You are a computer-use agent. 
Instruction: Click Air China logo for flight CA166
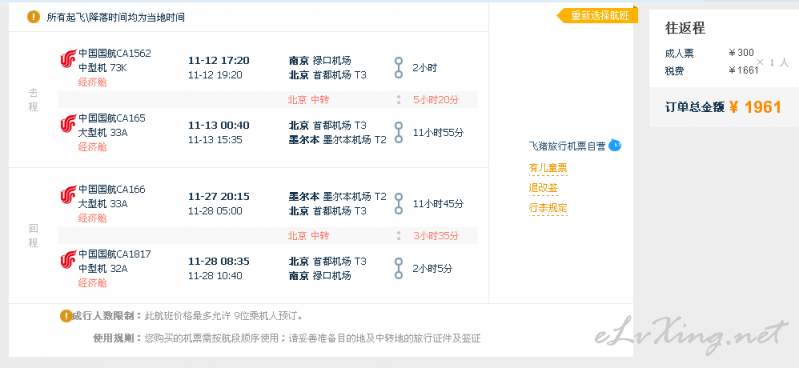[x=68, y=195]
